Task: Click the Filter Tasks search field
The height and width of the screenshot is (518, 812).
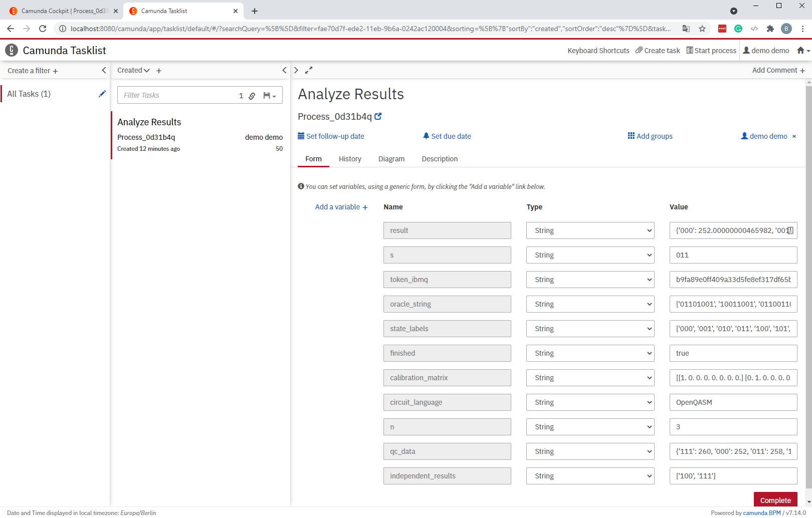Action: coord(178,95)
